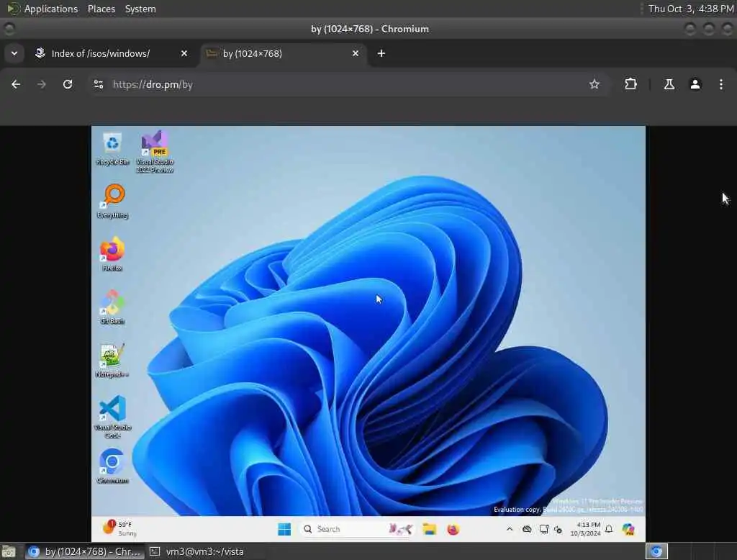737x560 pixels.
Task: Open Chromium three-dot menu
Action: (x=721, y=84)
